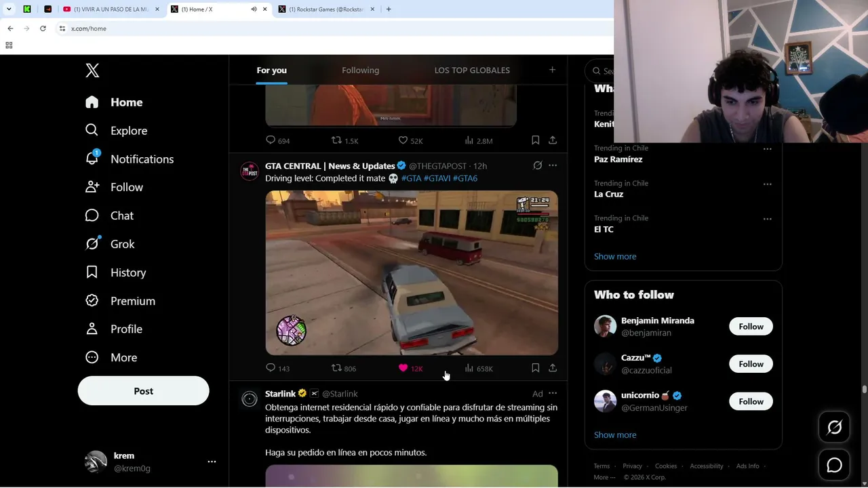868x488 pixels.
Task: Expand the footer More links menu
Action: tap(604, 477)
